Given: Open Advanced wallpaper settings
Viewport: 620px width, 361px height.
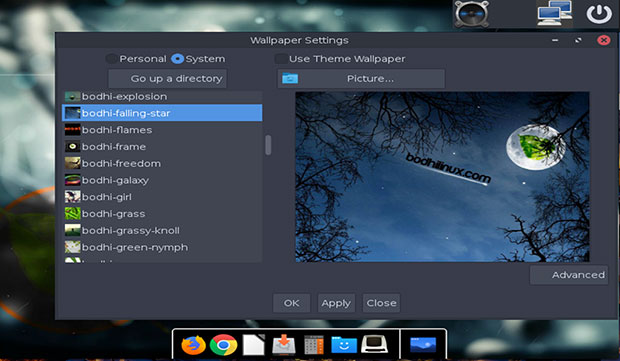Looking at the screenshot, I should (x=569, y=275).
